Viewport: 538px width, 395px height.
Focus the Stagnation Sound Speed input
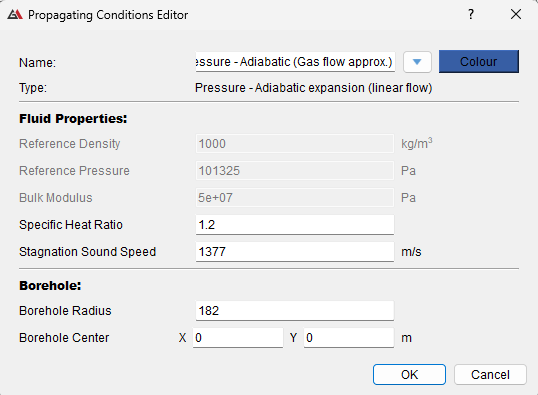click(x=295, y=252)
